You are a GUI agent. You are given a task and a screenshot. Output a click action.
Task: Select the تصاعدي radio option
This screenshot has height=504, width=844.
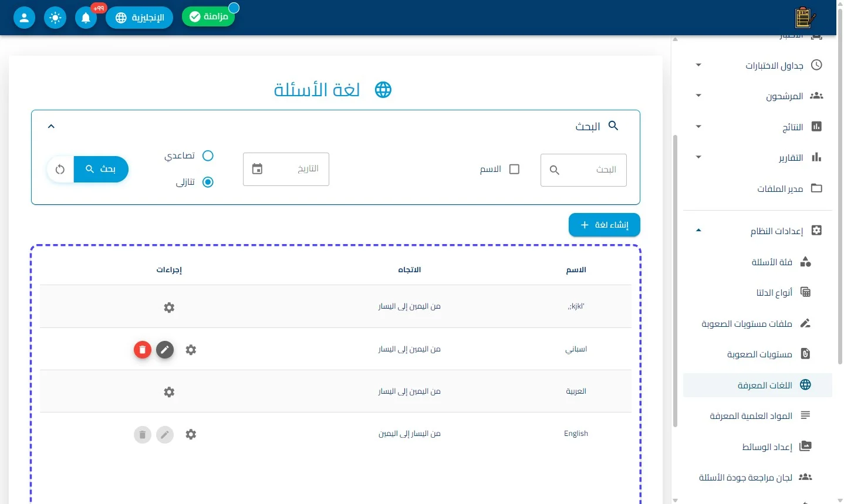pyautogui.click(x=208, y=155)
